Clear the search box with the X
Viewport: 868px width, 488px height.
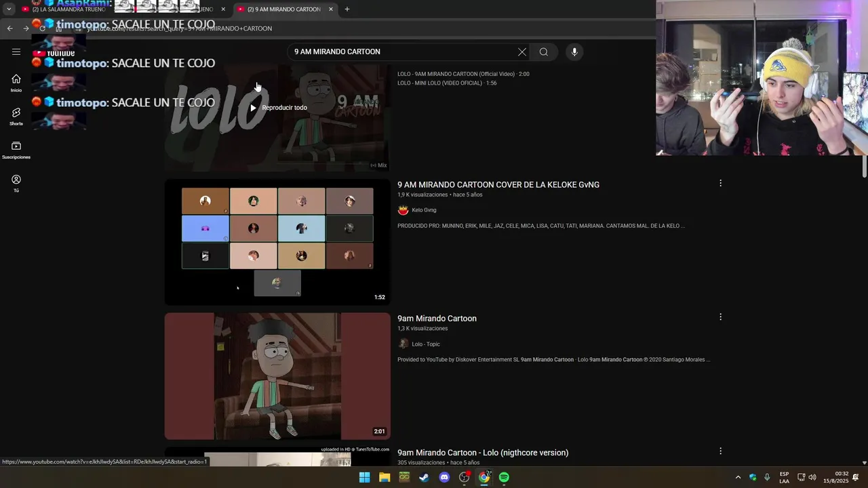click(x=522, y=52)
